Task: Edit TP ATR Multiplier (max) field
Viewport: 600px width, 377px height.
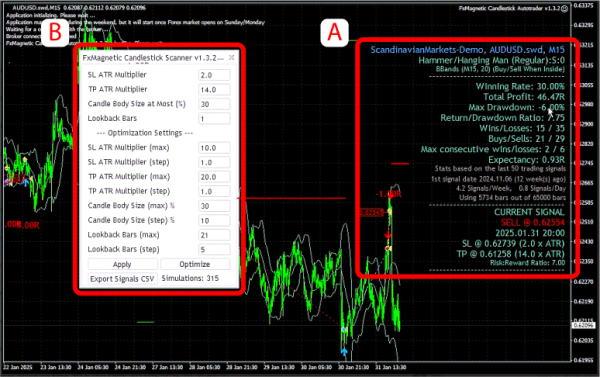Action: [214, 177]
